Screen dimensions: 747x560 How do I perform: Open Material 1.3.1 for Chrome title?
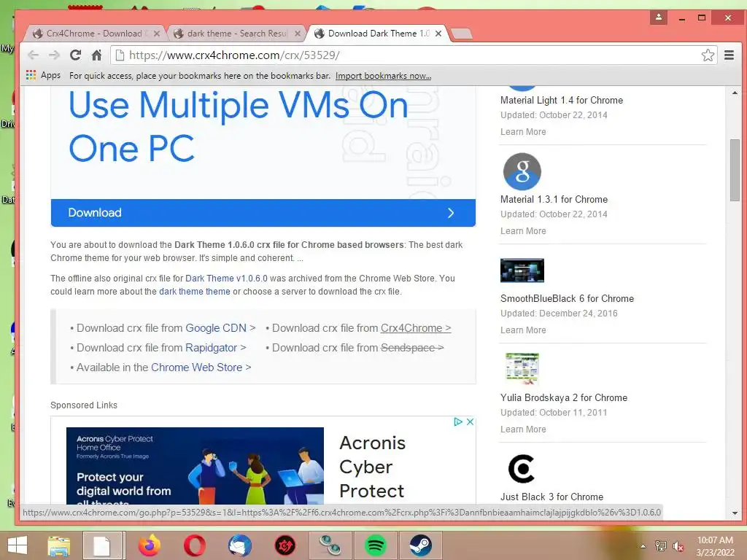(554, 199)
